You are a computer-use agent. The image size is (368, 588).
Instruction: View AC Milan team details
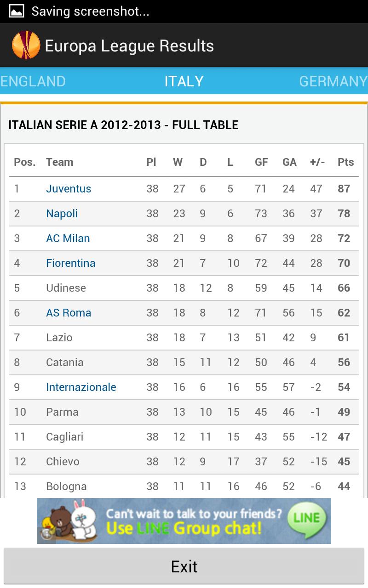click(x=67, y=238)
